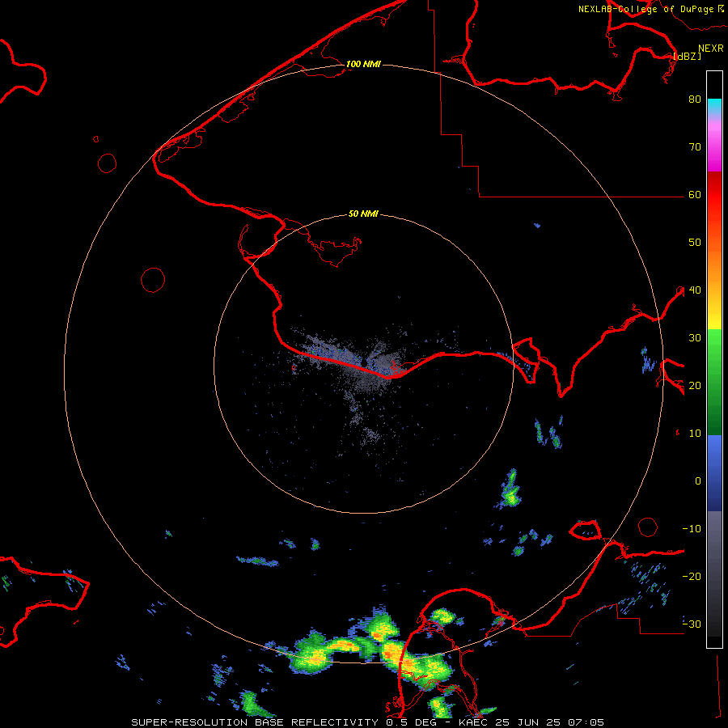The width and height of the screenshot is (728, 728).
Task: Click the 80 value on the dBZ scale
Action: pyautogui.click(x=695, y=99)
